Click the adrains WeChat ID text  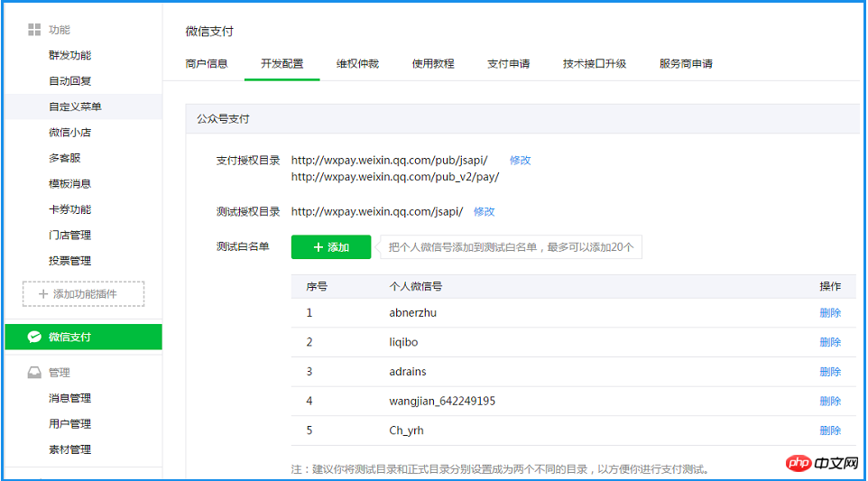pyautogui.click(x=408, y=372)
